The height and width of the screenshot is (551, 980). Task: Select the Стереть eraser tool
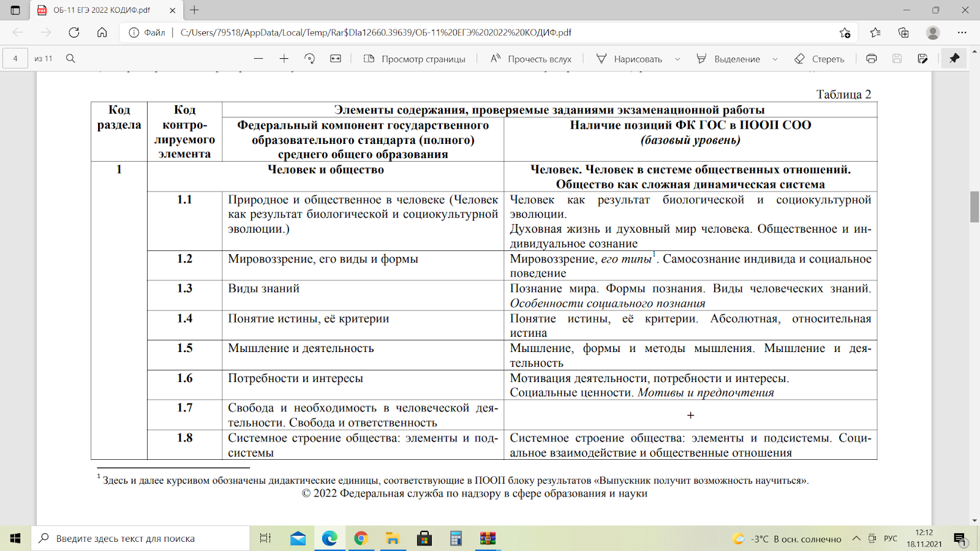820,59
